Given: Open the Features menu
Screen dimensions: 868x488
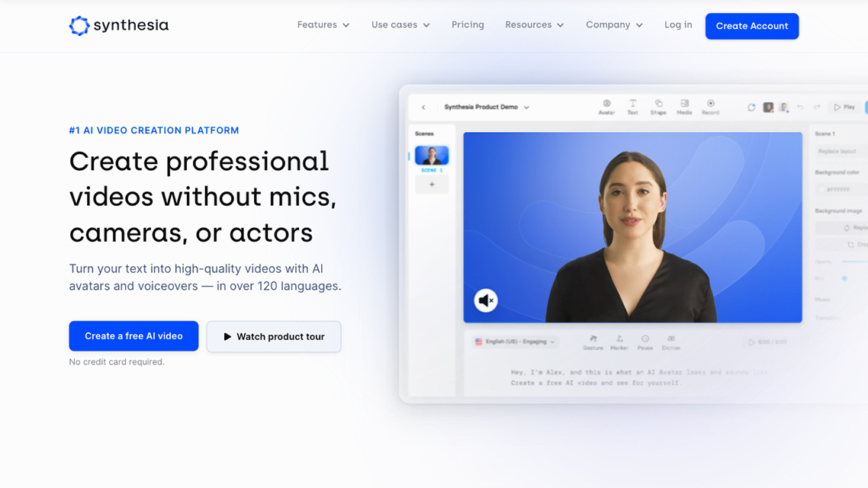Looking at the screenshot, I should [323, 25].
